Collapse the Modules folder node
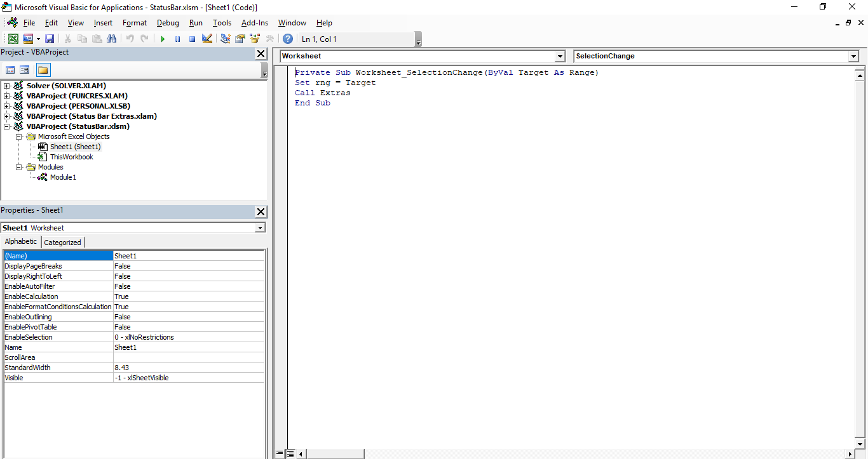The height and width of the screenshot is (459, 868). point(19,167)
